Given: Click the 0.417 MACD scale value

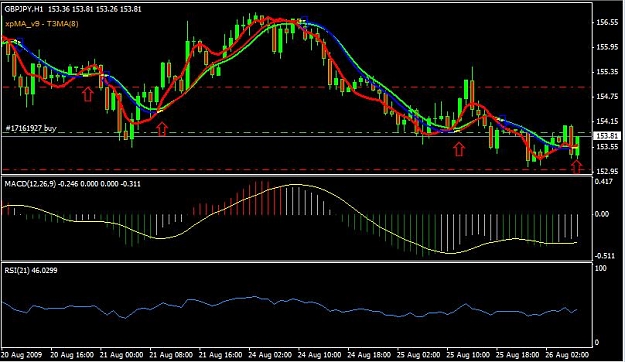Looking at the screenshot, I should point(603,181).
